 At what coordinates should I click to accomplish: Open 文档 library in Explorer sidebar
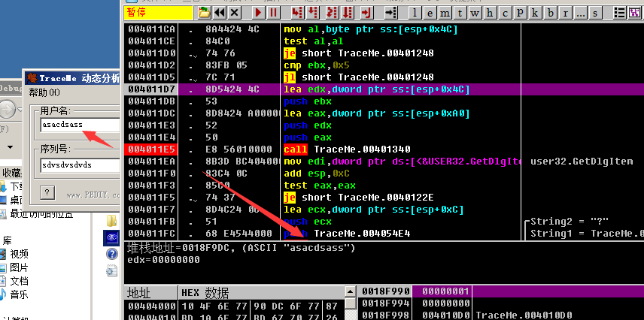[x=19, y=281]
